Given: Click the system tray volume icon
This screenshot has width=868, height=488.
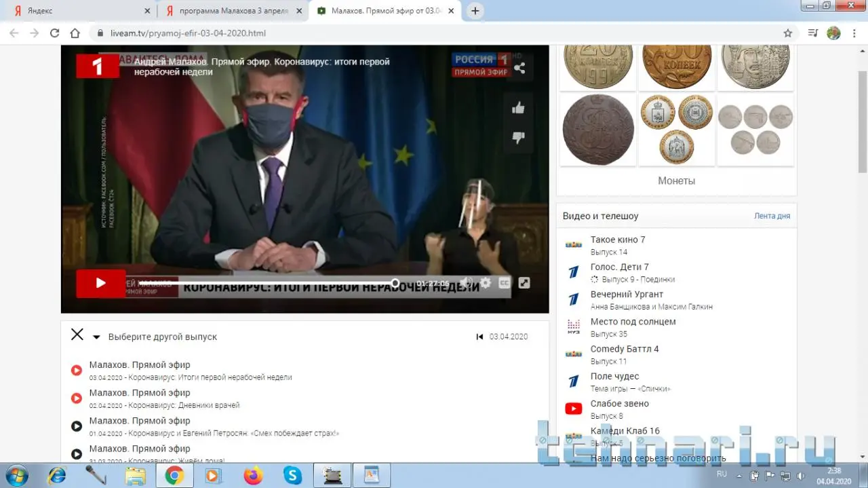Looking at the screenshot, I should click(801, 475).
